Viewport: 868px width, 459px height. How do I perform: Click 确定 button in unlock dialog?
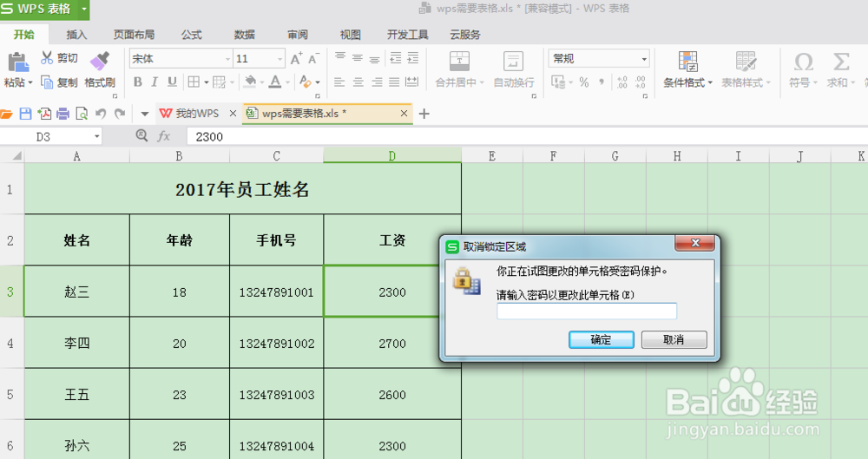(602, 339)
